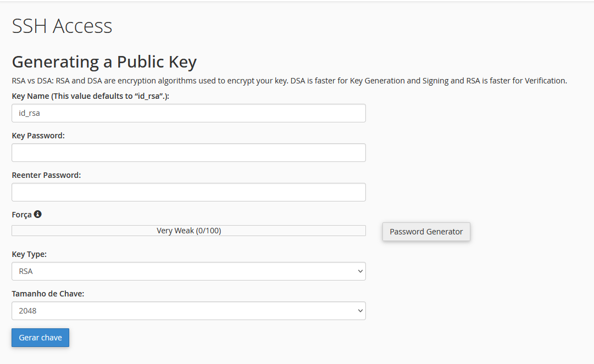Click the Reenter Password input box

tap(188, 192)
